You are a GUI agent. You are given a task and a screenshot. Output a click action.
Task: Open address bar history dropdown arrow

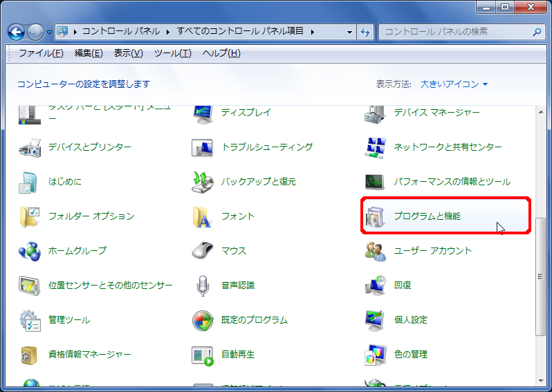[351, 32]
